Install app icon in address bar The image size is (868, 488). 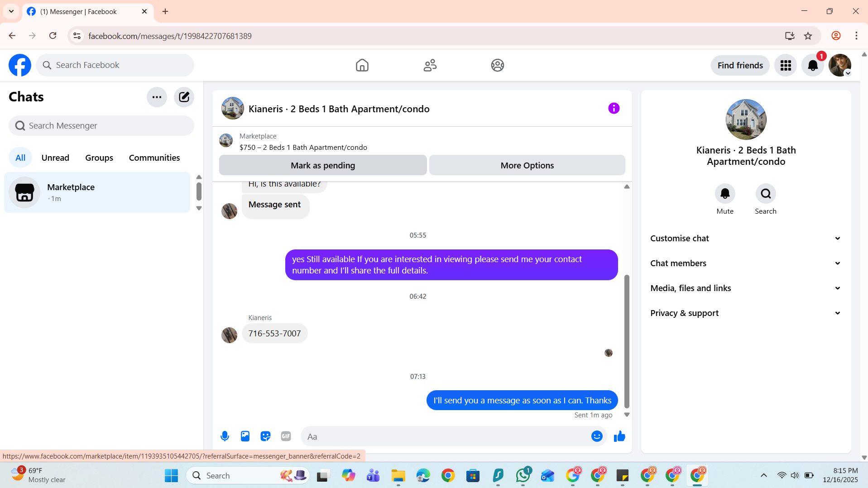point(790,36)
